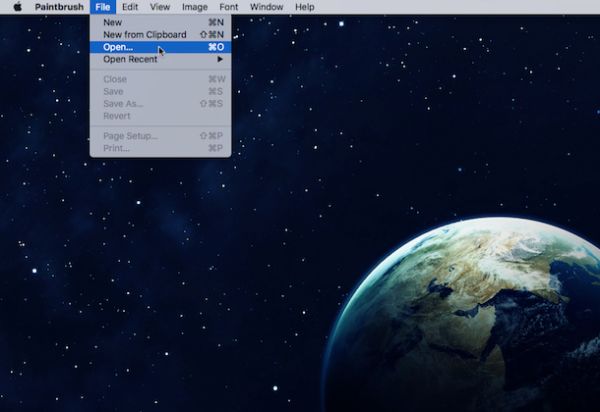600x412 pixels.
Task: Open the Image menu
Action: (194, 7)
